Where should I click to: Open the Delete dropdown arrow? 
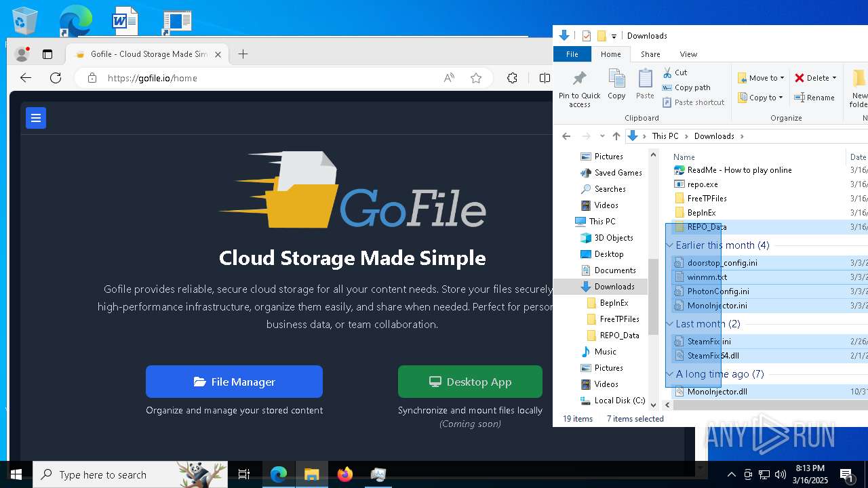[x=834, y=78]
